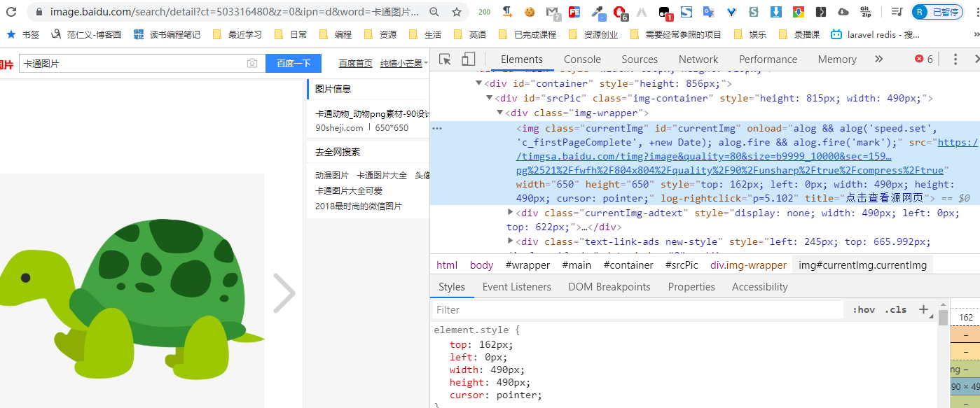This screenshot has width=980, height=408.
Task: Toggle the .cls class editor
Action: click(x=896, y=309)
